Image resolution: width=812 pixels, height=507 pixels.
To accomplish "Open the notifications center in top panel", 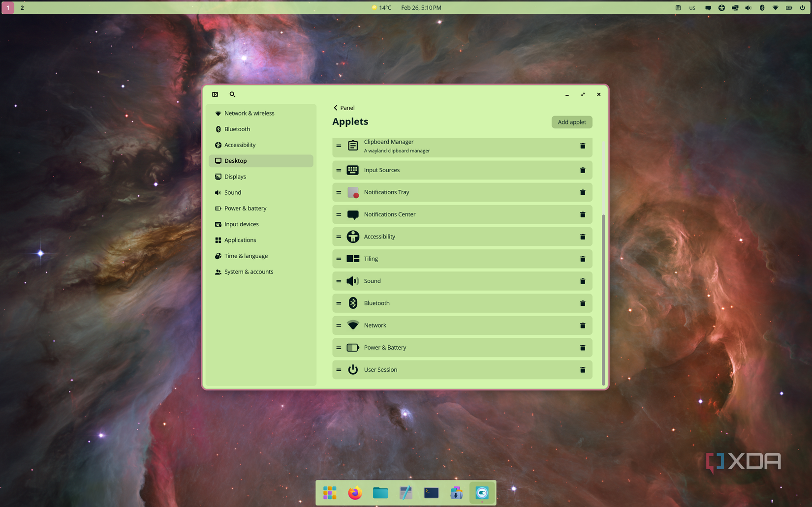I will tap(708, 8).
